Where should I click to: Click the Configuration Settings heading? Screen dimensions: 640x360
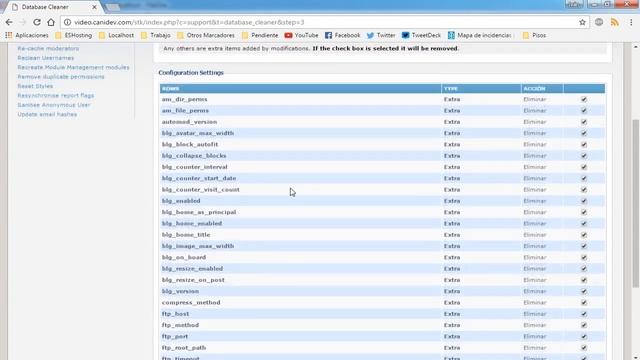tap(191, 73)
